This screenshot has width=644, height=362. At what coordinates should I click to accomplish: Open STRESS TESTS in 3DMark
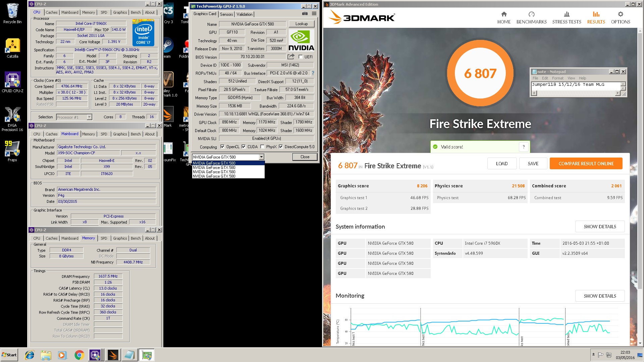tap(567, 18)
